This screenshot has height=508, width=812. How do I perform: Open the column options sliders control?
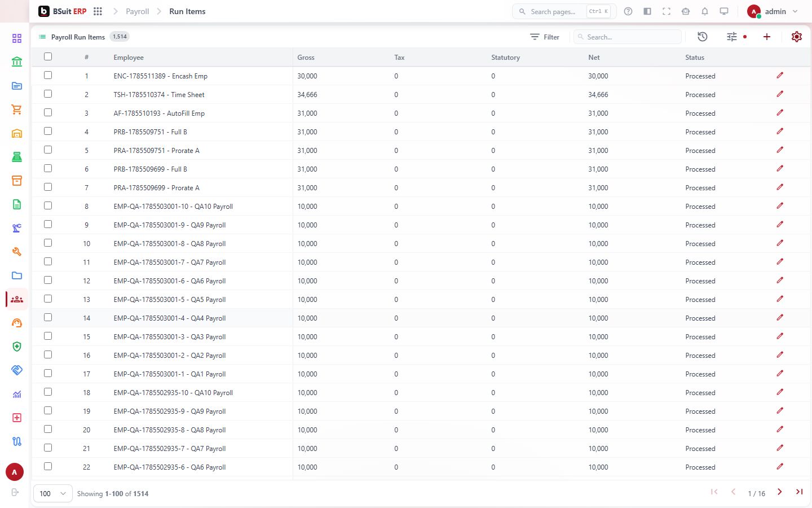tap(732, 37)
